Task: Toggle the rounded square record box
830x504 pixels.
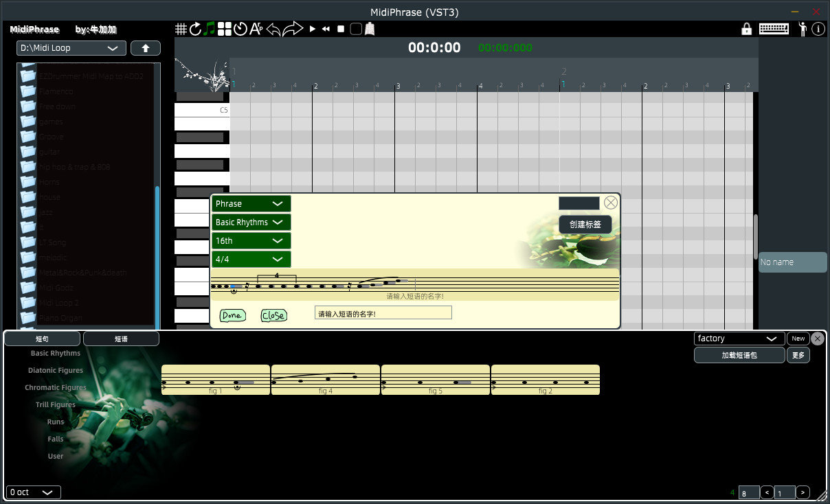Action: (x=356, y=29)
